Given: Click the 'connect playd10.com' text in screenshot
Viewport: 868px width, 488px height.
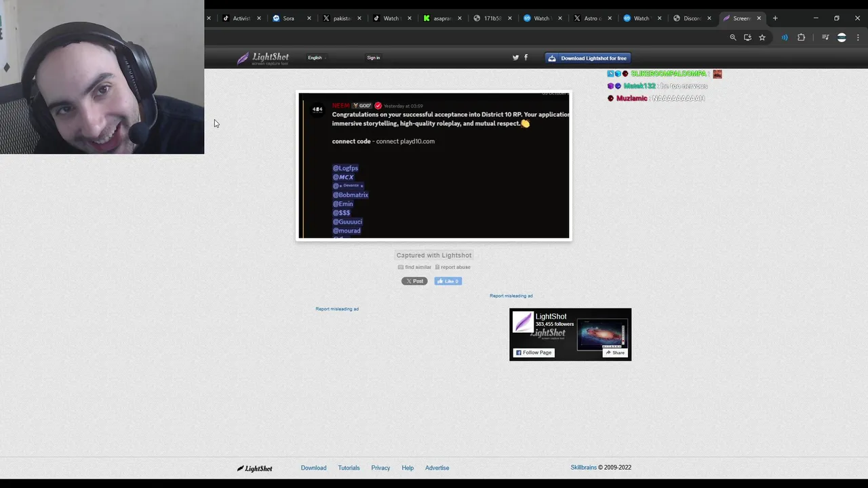Looking at the screenshot, I should coord(406,142).
